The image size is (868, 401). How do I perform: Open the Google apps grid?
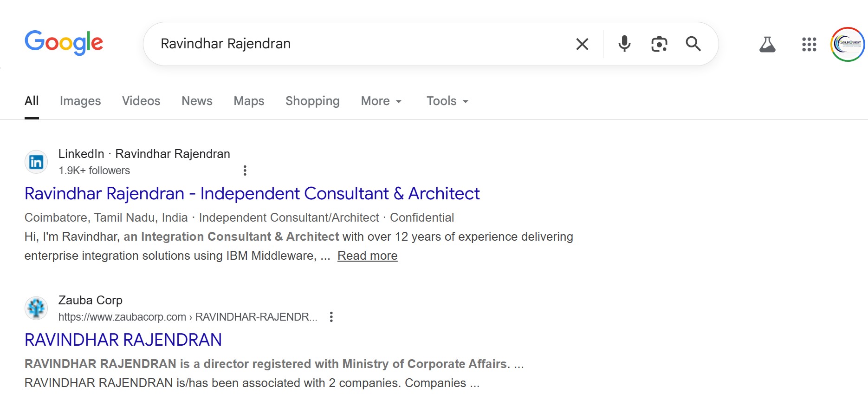pyautogui.click(x=809, y=45)
